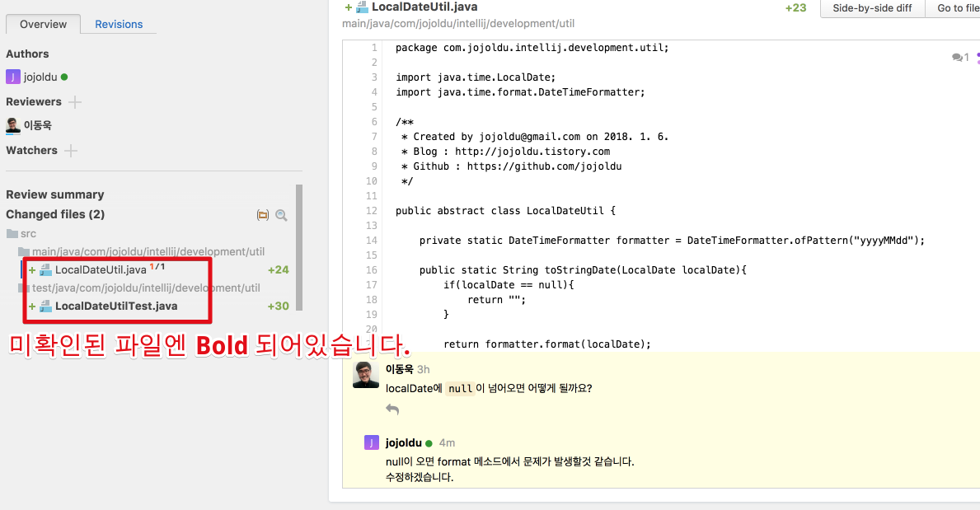Open LocalDateUtilTest.java in changed files

(116, 306)
